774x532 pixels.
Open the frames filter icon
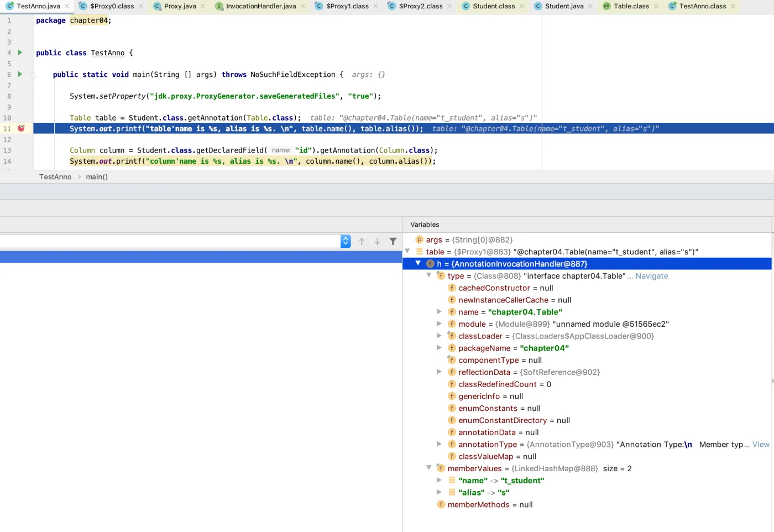pos(393,241)
